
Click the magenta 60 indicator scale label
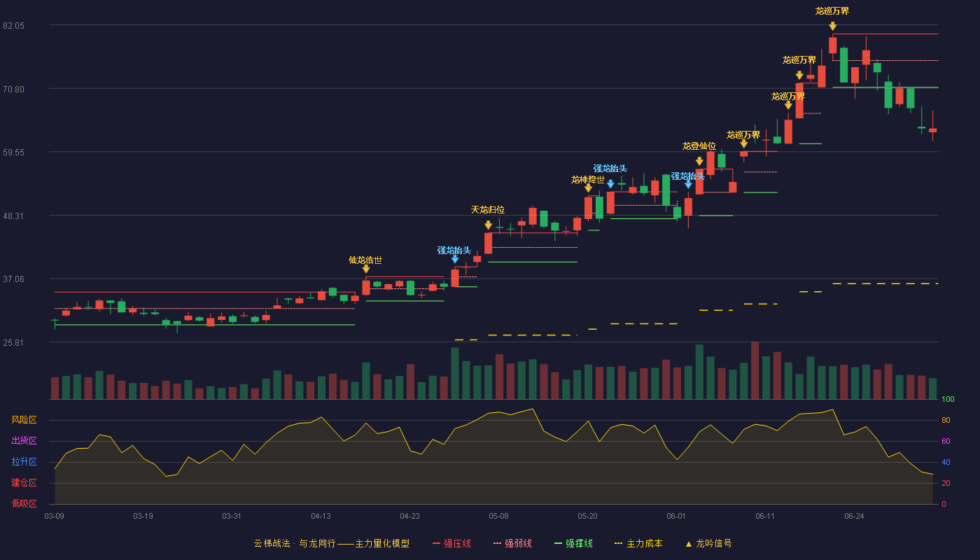[x=946, y=441]
